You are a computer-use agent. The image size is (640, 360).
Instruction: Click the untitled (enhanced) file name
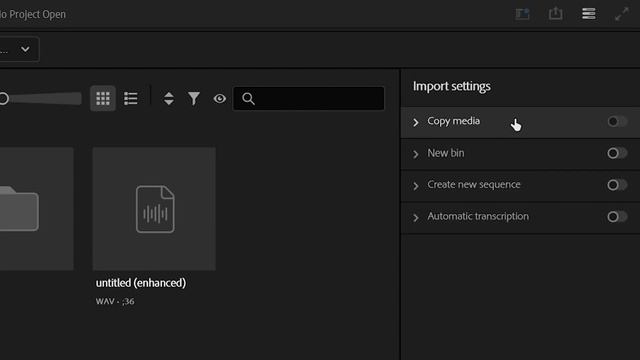pos(141,283)
